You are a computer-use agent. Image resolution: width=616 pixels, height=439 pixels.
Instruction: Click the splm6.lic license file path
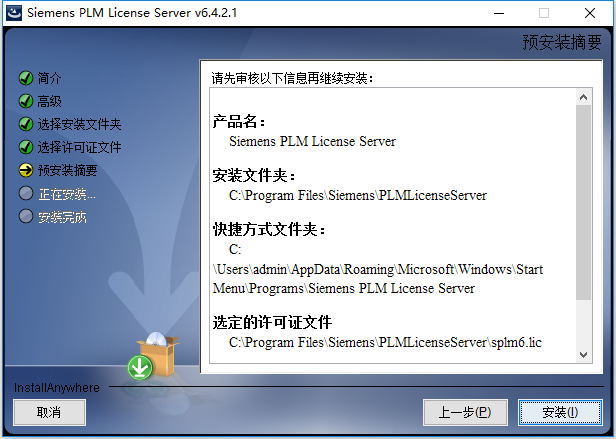click(385, 342)
